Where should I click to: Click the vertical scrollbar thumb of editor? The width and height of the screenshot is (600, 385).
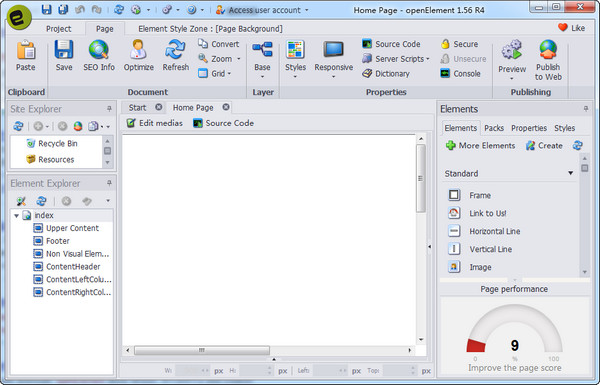[421, 178]
